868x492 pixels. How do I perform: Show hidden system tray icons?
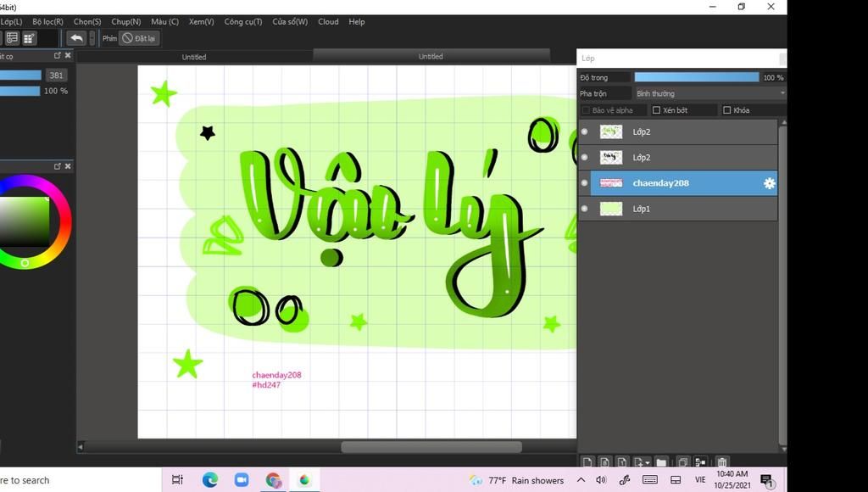point(581,480)
